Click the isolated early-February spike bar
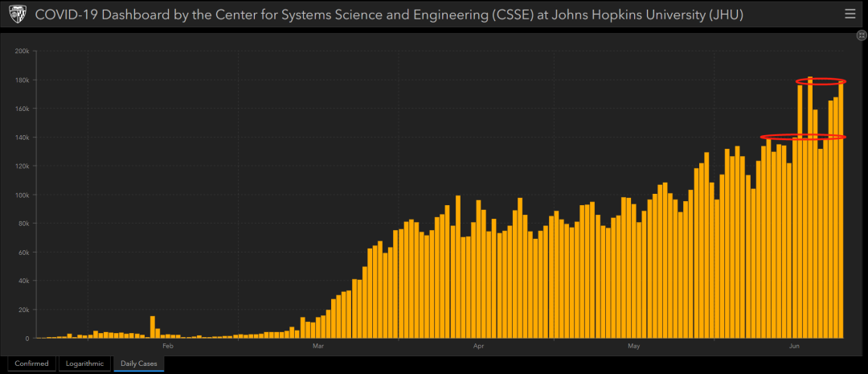Screen dimensions: 868x374 click(x=152, y=327)
